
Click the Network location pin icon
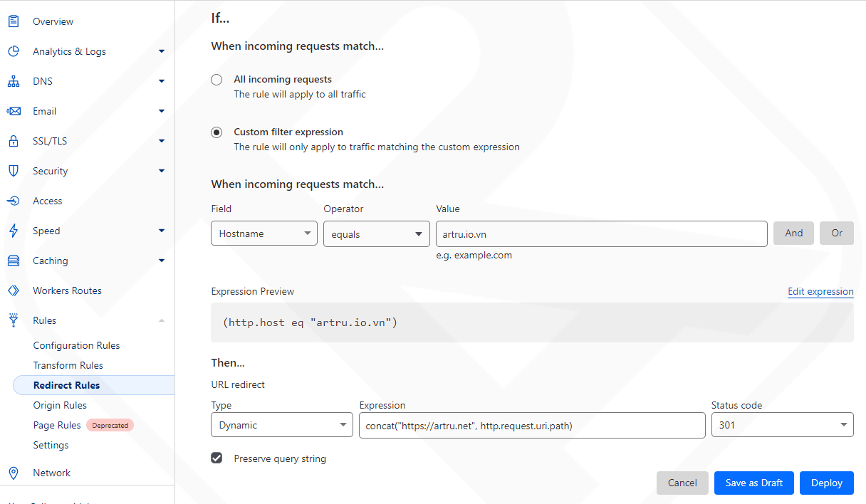(x=14, y=473)
